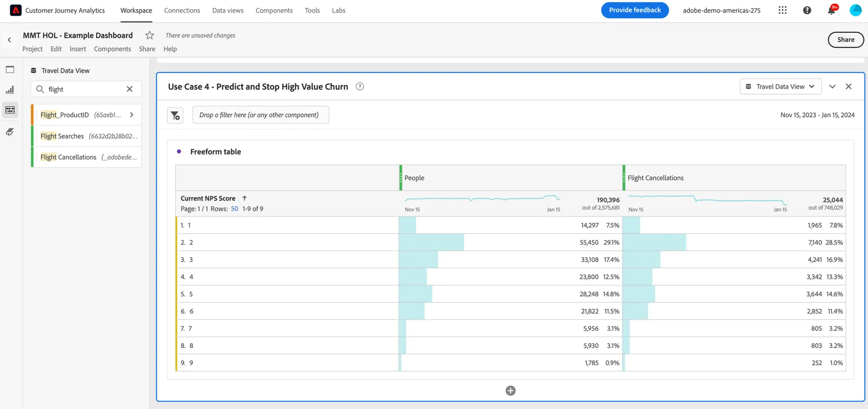
Task: Click the Drop a filter here zone
Action: pyautogui.click(x=261, y=115)
